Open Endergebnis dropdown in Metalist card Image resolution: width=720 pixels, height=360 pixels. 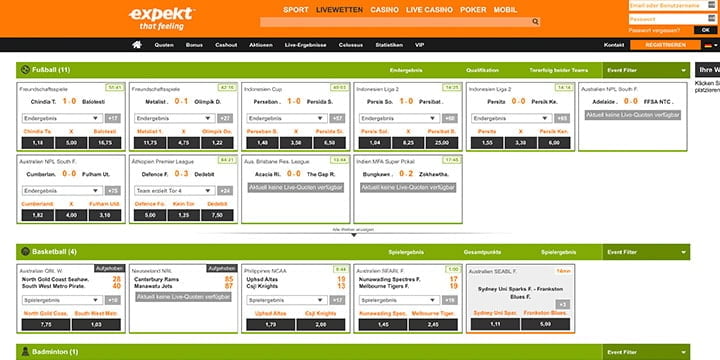click(174, 118)
